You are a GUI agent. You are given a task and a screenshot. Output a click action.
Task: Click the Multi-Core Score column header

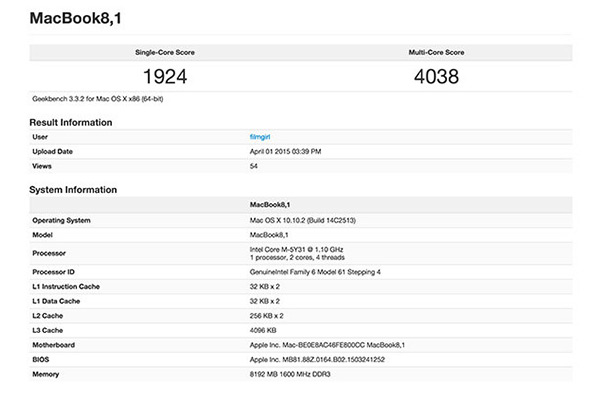click(x=436, y=50)
